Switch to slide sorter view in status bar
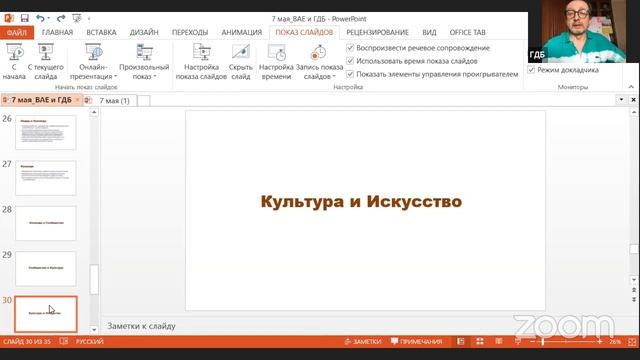 click(x=480, y=341)
